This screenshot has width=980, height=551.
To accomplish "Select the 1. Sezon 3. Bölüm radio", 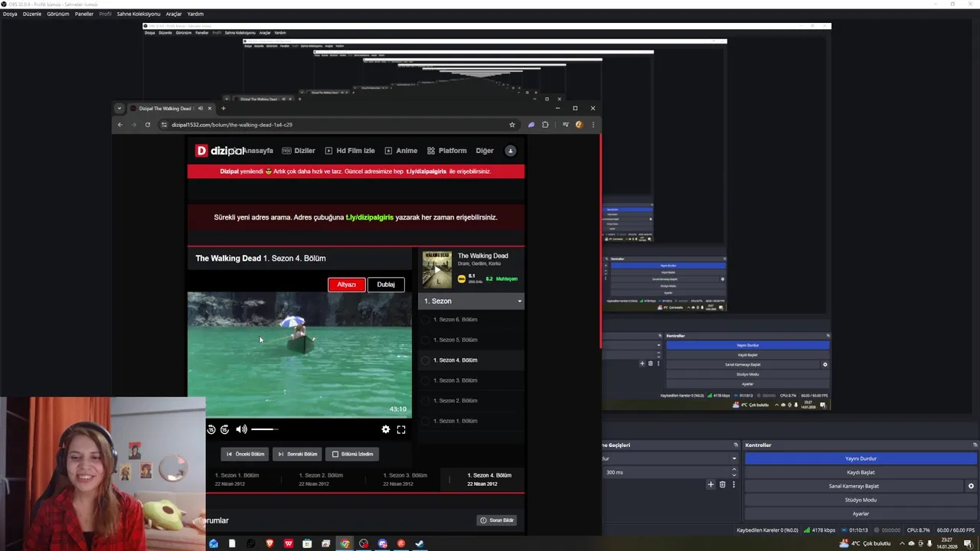I will click(426, 380).
